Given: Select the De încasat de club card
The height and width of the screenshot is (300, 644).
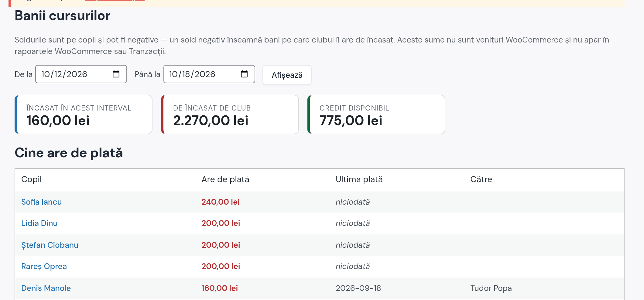Looking at the screenshot, I should point(230,114).
